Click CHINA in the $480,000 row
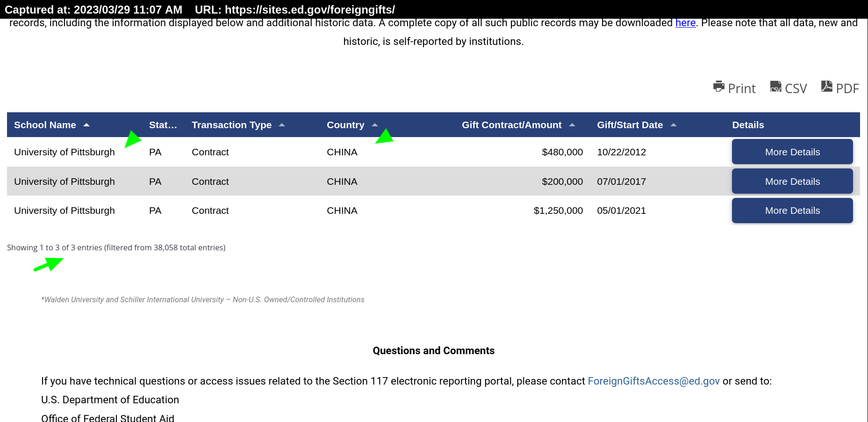868x422 pixels. pyautogui.click(x=342, y=152)
